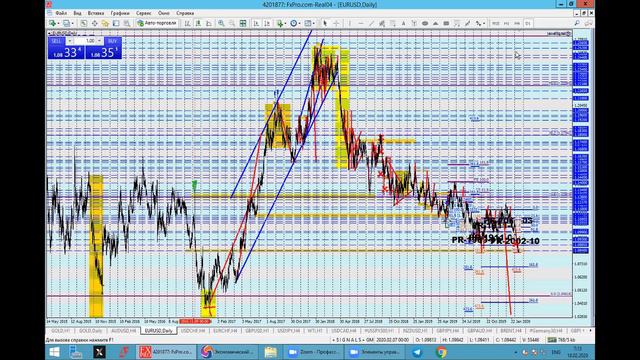Image resolution: width=640 pixels, height=360 pixels.
Task: Open the Окно menu
Action: [x=164, y=13]
